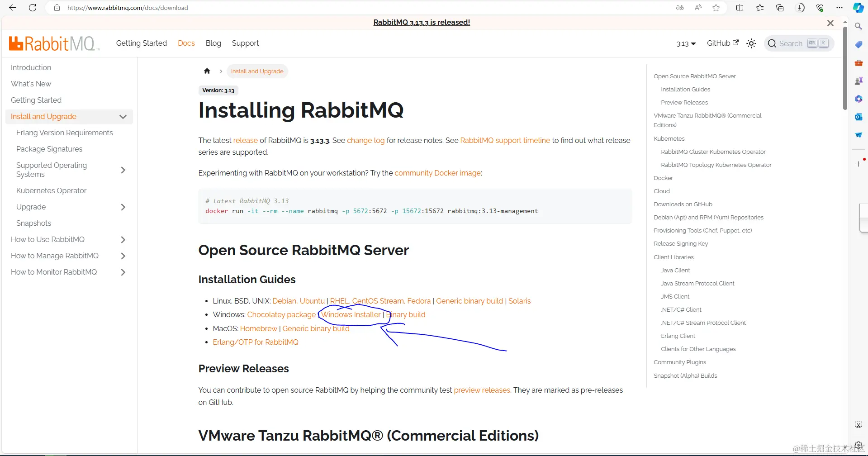
Task: Add this page to favorites
Action: click(x=716, y=8)
